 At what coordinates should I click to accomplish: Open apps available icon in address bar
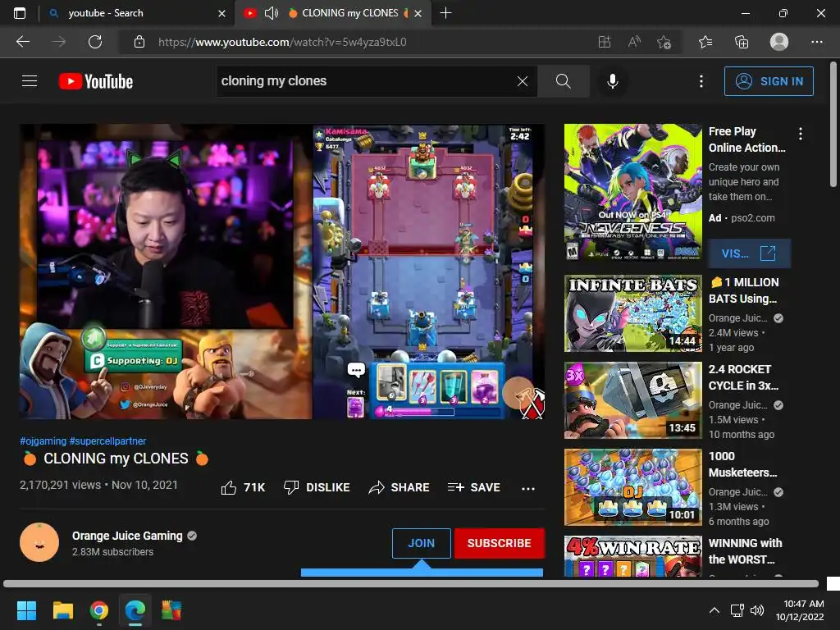[605, 42]
